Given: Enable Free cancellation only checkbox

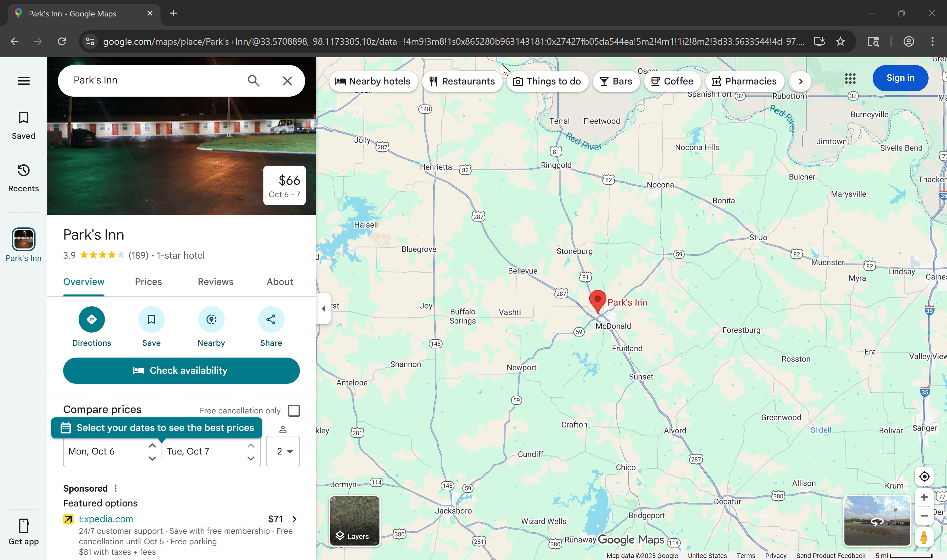Looking at the screenshot, I should [x=294, y=410].
